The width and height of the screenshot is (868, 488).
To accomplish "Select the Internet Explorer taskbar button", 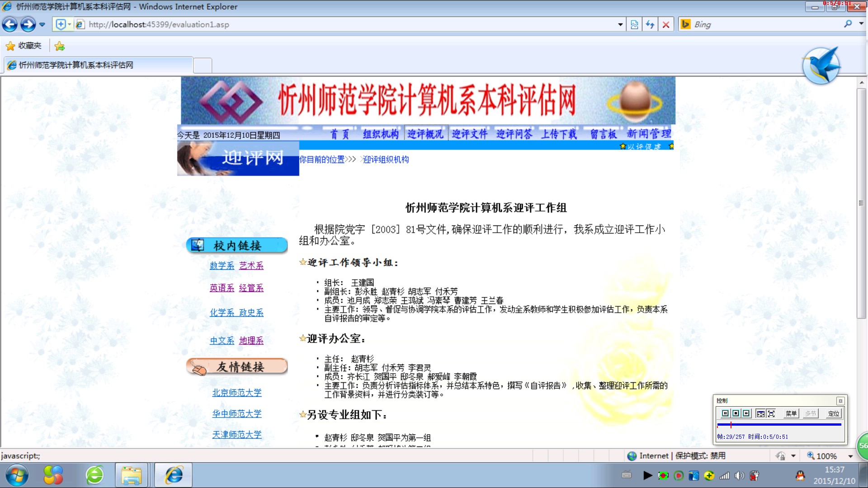I will pyautogui.click(x=174, y=475).
